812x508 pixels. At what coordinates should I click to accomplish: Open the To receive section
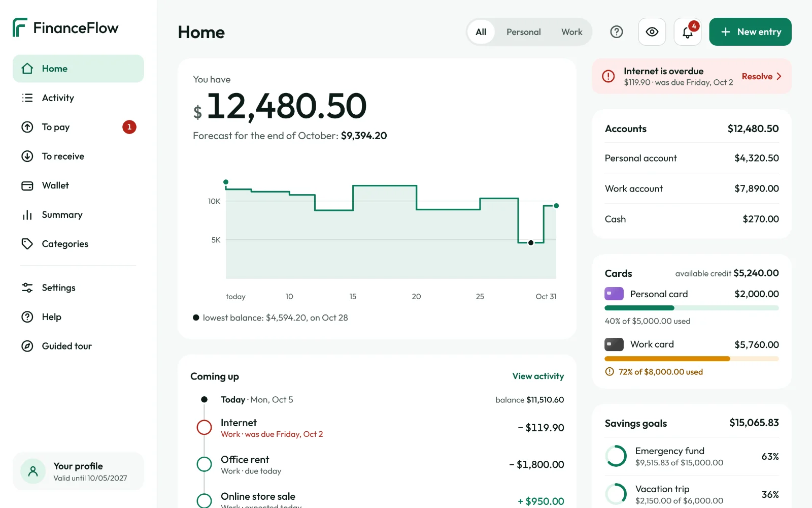[78, 156]
